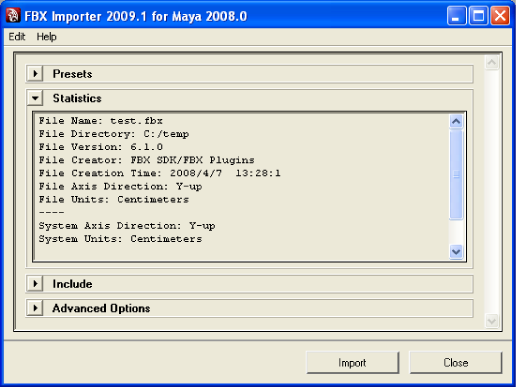
Task: Open the Edit menu
Action: pos(17,36)
